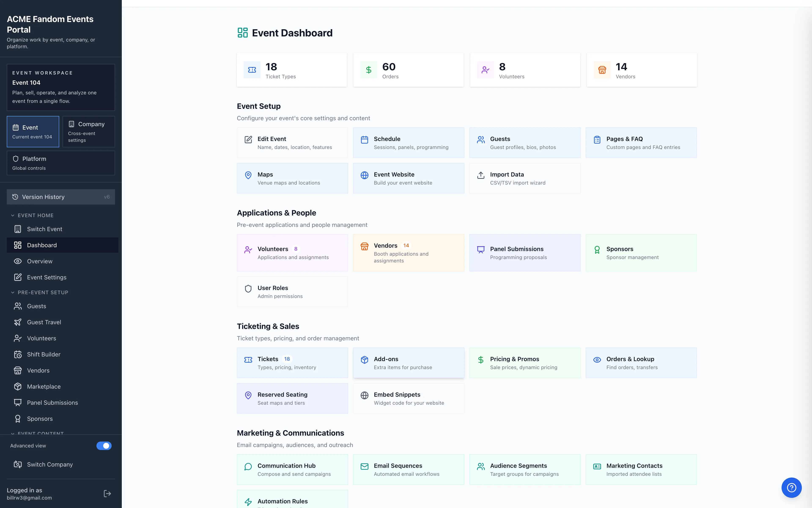The width and height of the screenshot is (812, 508).
Task: Open Version History v6
Action: click(61, 197)
